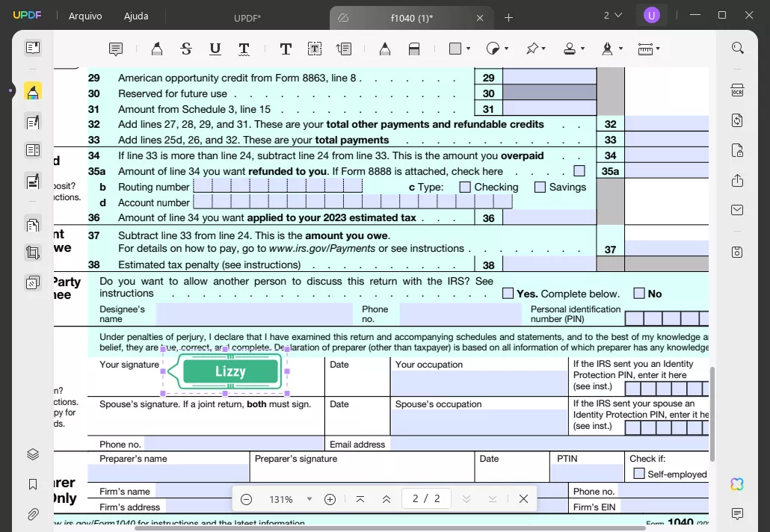
Task: Switch to the f1040 (1)* tab
Action: pyautogui.click(x=411, y=18)
